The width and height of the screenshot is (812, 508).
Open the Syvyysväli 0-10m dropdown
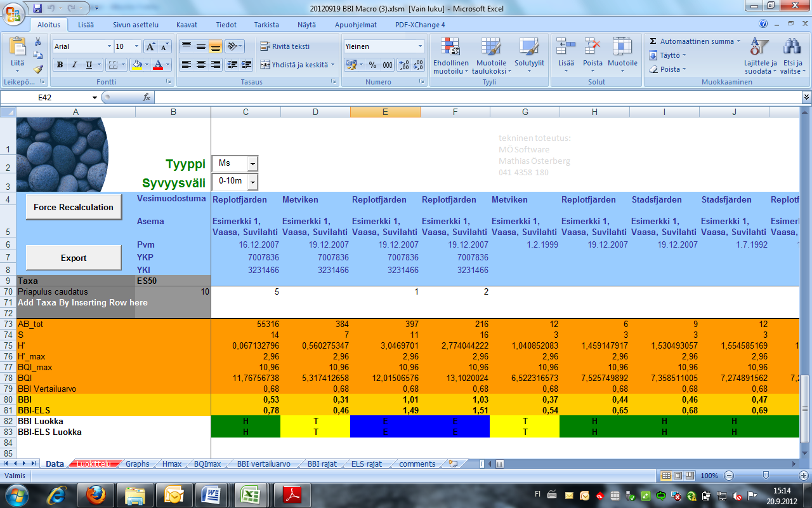(x=252, y=182)
